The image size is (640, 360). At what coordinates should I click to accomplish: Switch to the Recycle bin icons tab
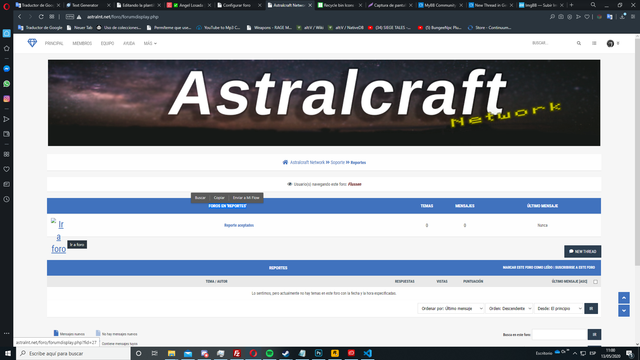[338, 5]
